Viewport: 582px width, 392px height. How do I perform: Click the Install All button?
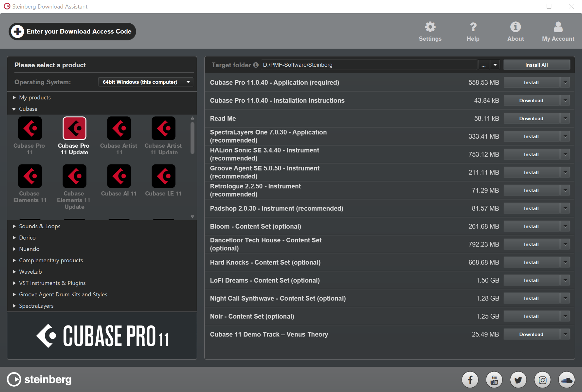pyautogui.click(x=536, y=65)
